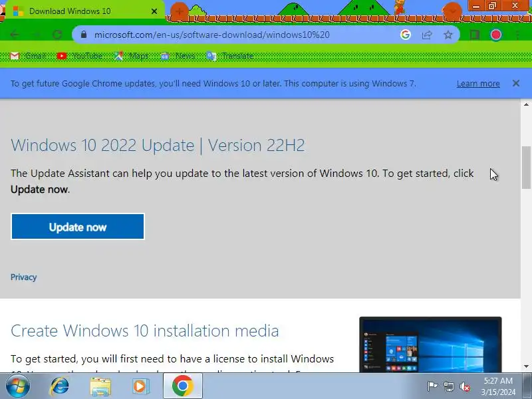Open the Privacy link

(23, 277)
